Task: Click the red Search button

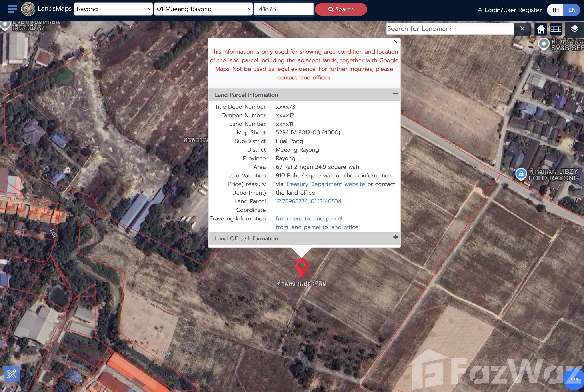Action: coord(341,9)
